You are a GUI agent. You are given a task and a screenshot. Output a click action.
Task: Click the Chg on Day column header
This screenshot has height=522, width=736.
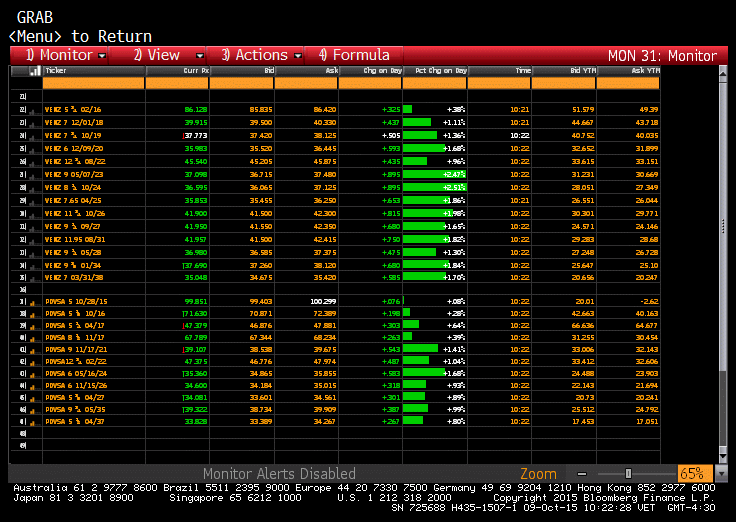click(x=370, y=71)
